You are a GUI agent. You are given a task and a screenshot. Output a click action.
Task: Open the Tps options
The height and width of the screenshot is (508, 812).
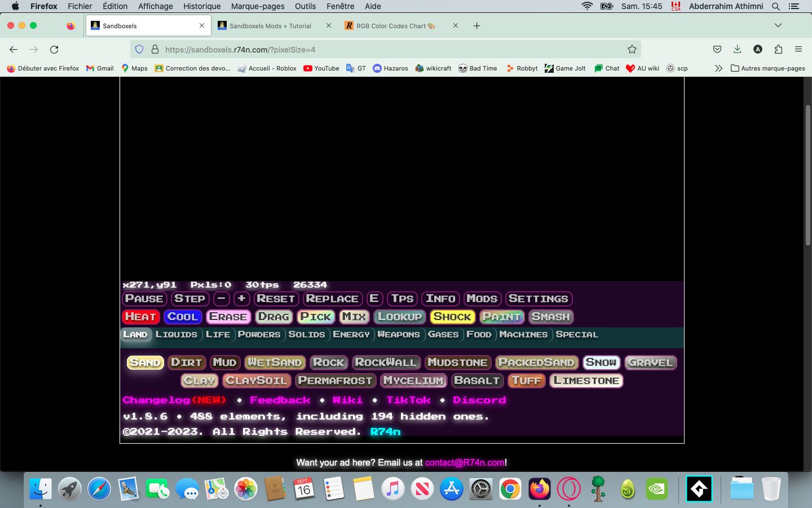tap(402, 299)
